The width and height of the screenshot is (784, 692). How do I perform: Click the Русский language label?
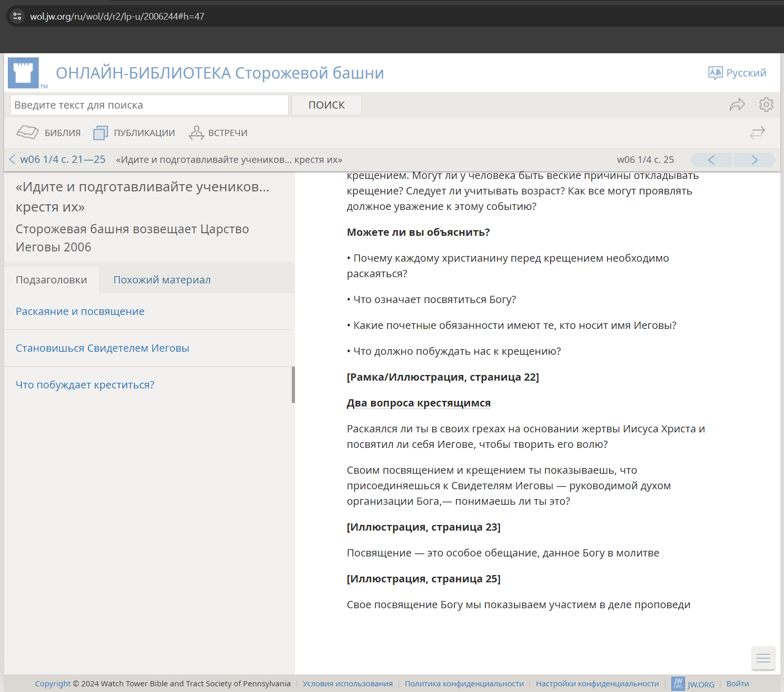(x=746, y=73)
